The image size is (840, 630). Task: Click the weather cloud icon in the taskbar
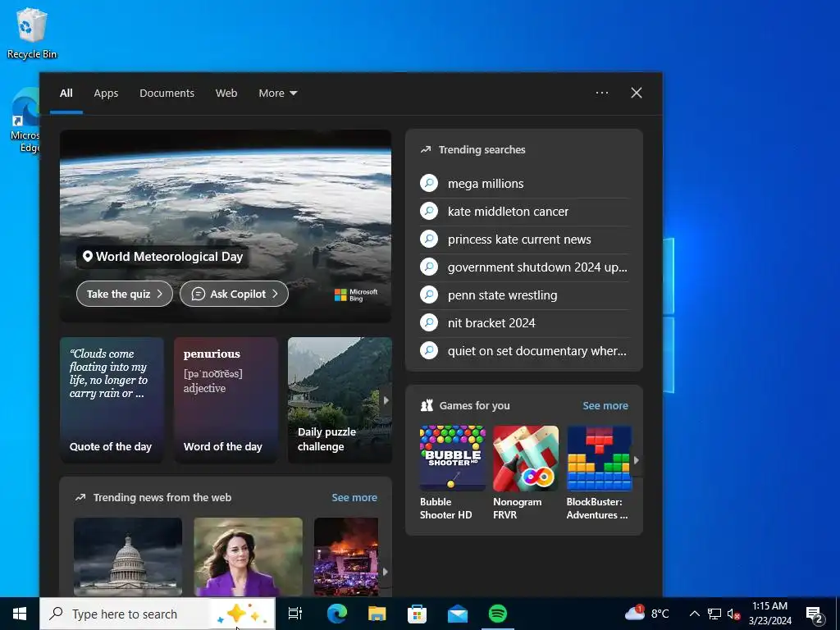(634, 612)
